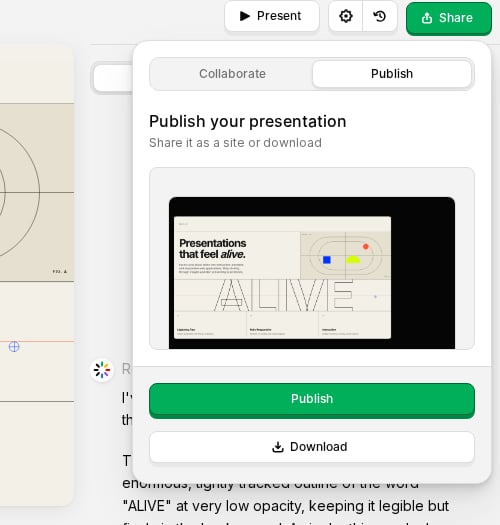Screen dimensions: 500x525
Task: Open settings via the gear icon
Action: pyautogui.click(x=346, y=16)
